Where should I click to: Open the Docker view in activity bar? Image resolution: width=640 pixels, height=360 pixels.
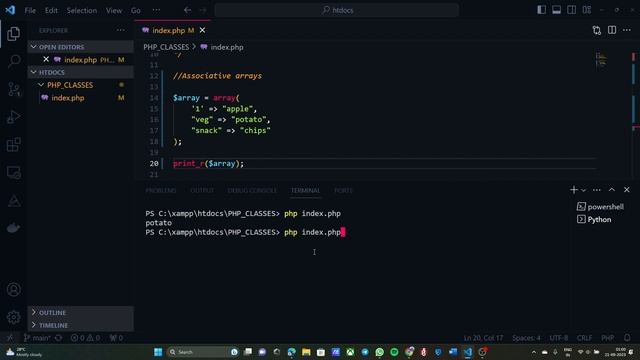pyautogui.click(x=13, y=227)
